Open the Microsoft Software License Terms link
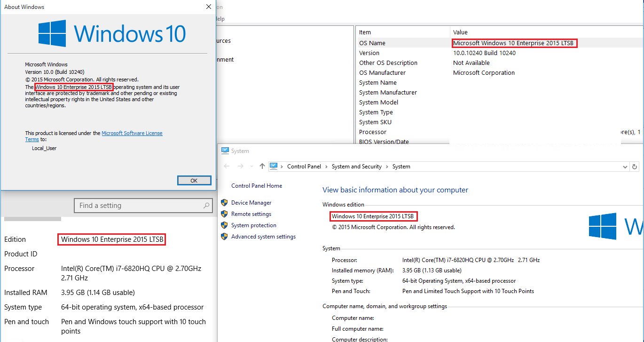The width and height of the screenshot is (644, 342). (132, 133)
